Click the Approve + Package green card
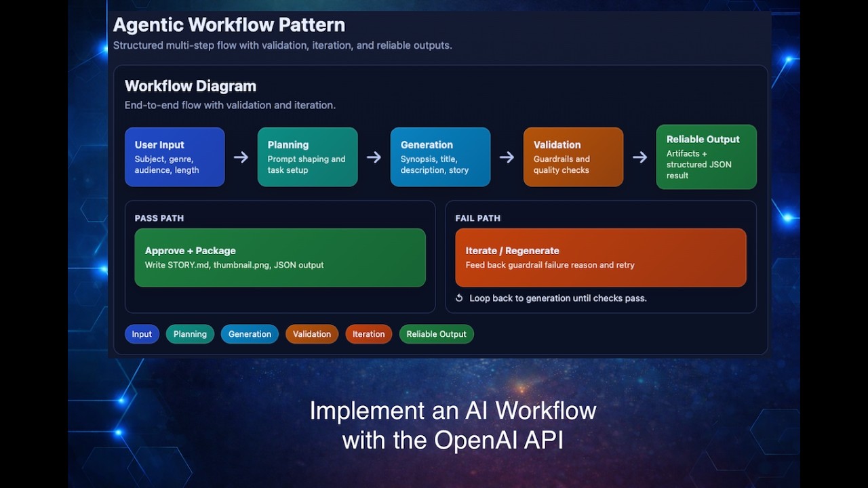868x488 pixels. [280, 258]
